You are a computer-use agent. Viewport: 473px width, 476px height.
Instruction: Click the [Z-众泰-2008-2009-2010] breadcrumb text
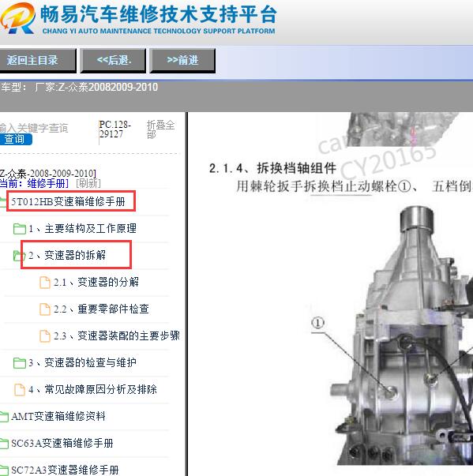pos(48,174)
